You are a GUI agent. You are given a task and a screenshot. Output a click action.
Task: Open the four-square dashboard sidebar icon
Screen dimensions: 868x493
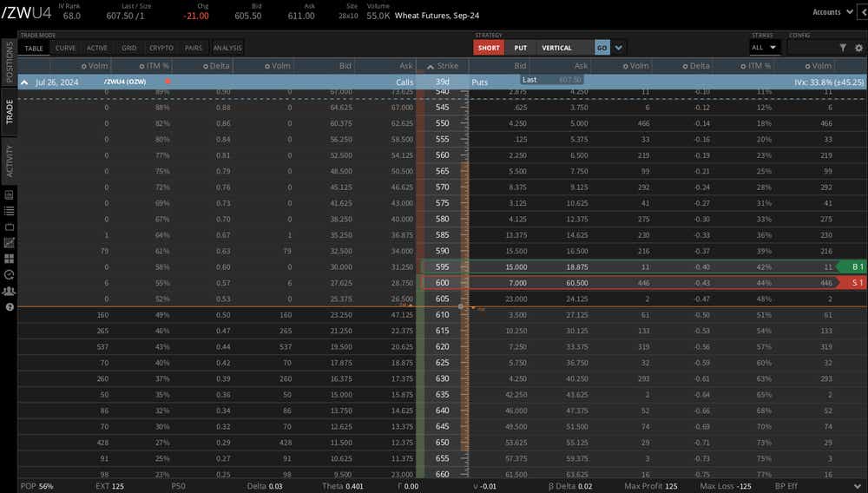pyautogui.click(x=9, y=259)
